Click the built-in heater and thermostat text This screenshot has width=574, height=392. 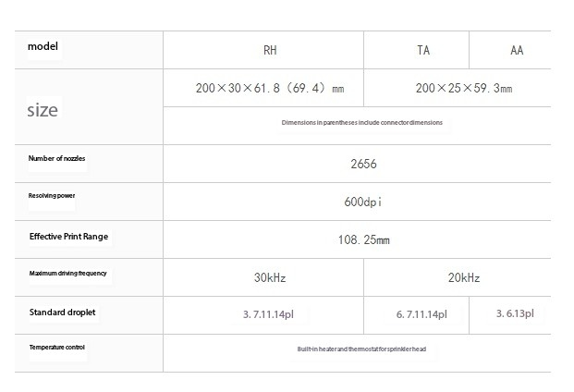[x=361, y=349]
